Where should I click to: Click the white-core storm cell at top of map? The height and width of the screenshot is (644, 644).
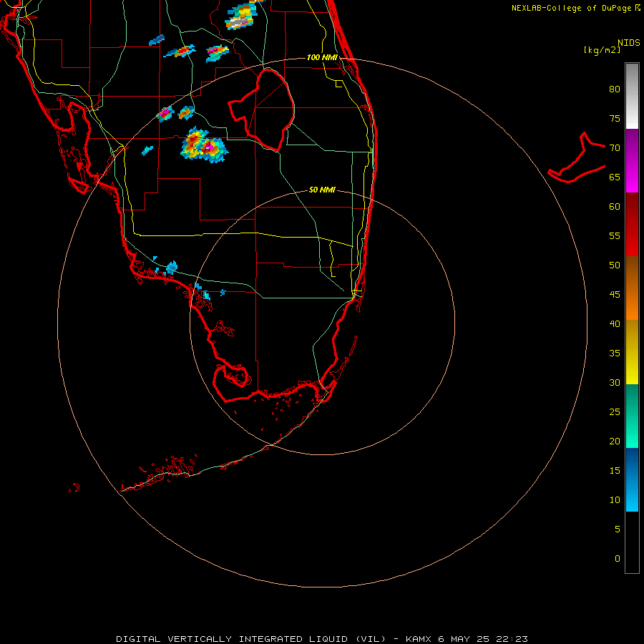[242, 17]
